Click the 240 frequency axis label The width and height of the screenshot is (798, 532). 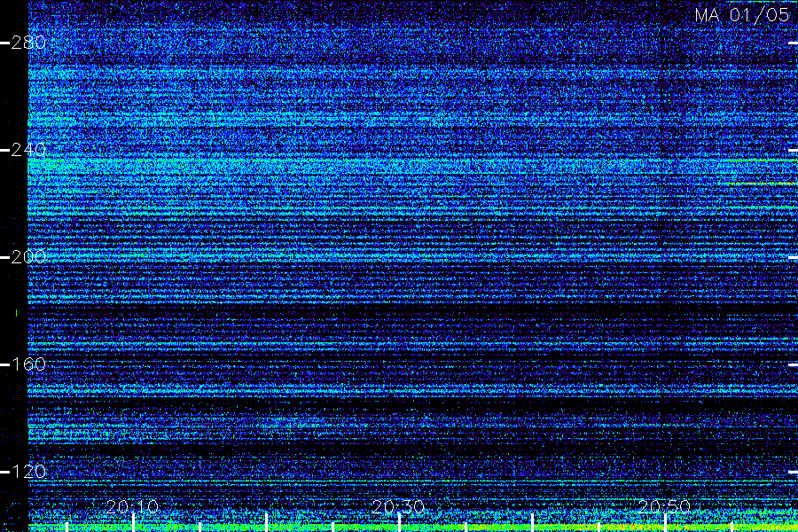tap(28, 150)
